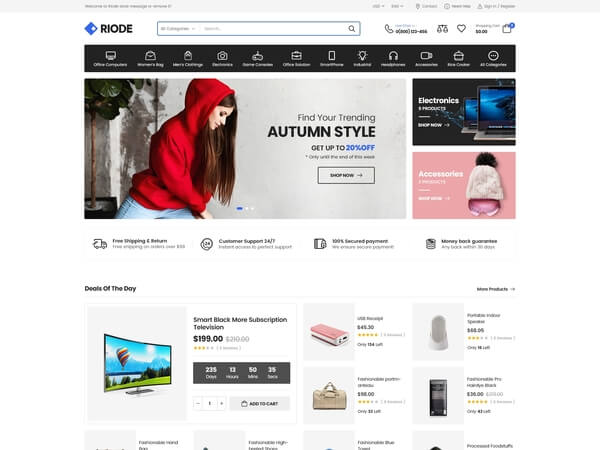Select the Headphones category icon

pos(393,55)
